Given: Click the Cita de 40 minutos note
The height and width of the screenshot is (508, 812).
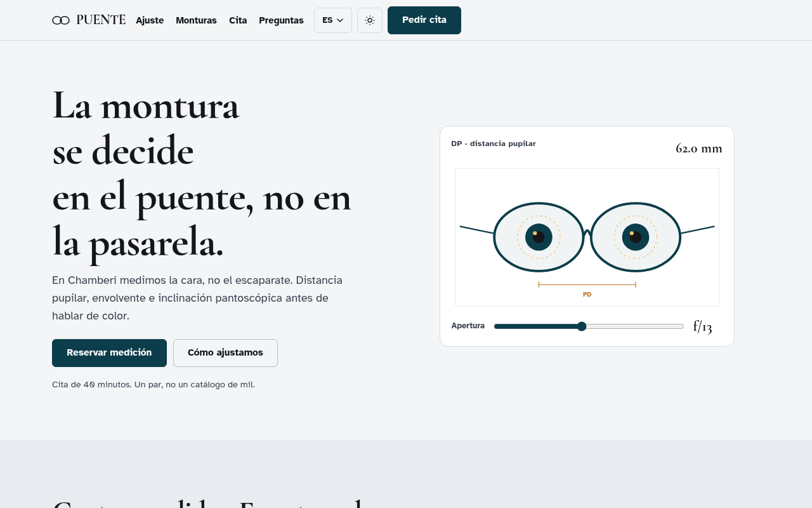Looking at the screenshot, I should point(154,385).
